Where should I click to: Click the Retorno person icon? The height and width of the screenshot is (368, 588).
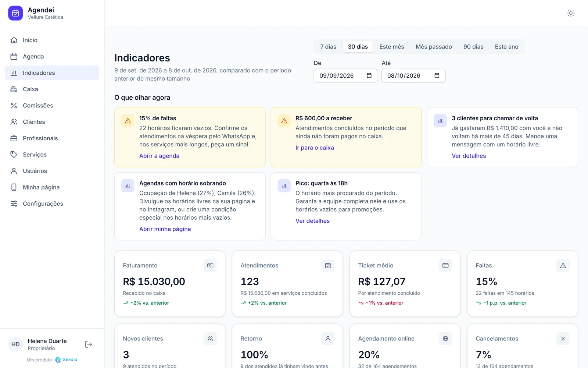(328, 339)
